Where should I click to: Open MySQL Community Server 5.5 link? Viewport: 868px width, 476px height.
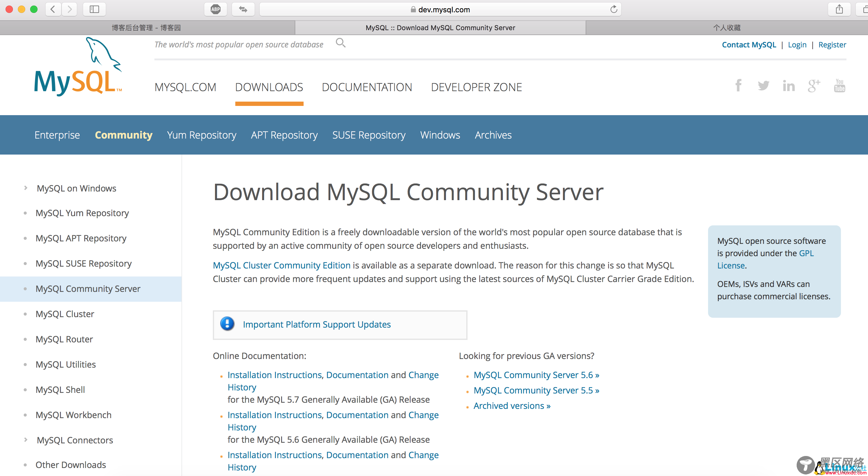click(536, 390)
